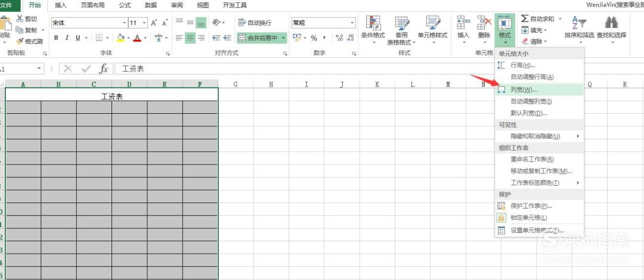Choose 行高(H)... from menu
The image size is (644, 280).
click(539, 66)
